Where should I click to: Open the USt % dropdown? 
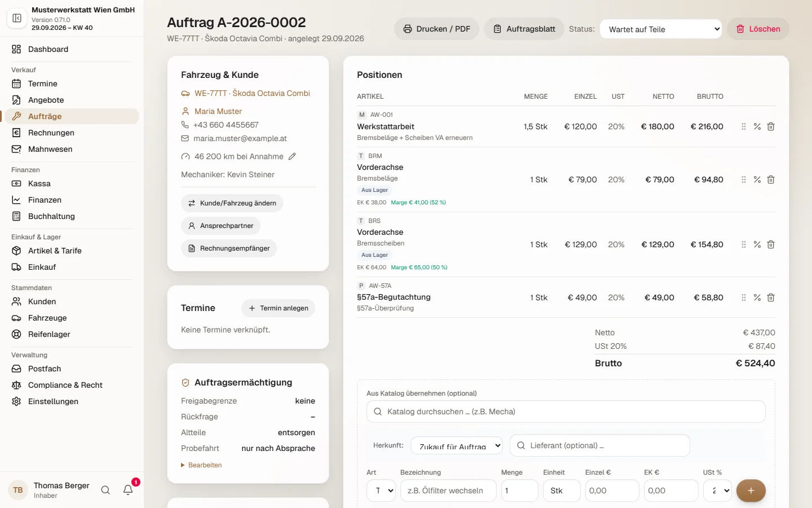point(717,491)
